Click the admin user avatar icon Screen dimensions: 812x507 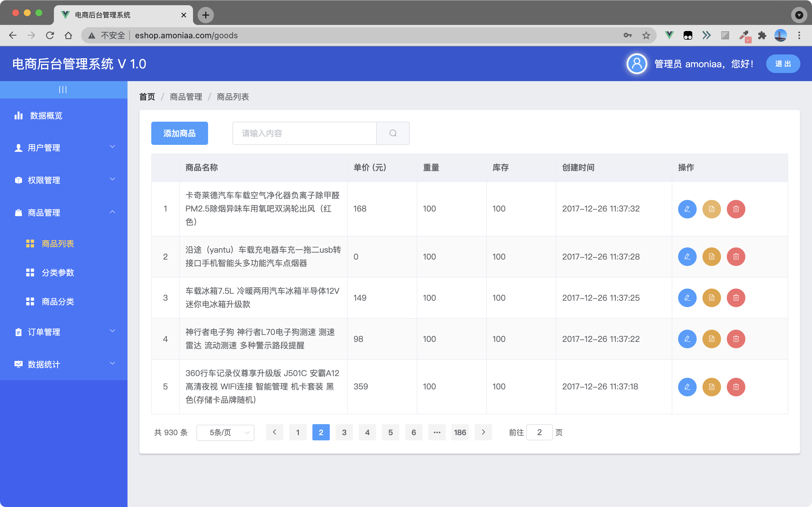tap(636, 64)
